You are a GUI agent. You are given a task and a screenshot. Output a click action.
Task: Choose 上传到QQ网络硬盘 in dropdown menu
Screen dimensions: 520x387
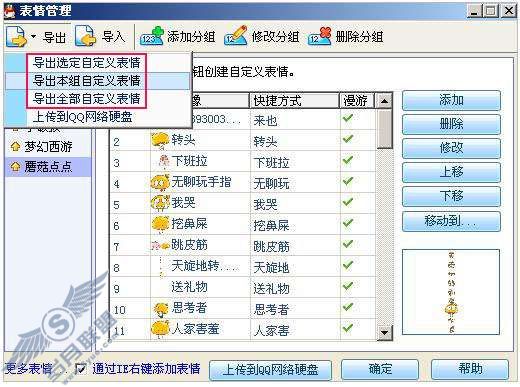click(x=83, y=117)
